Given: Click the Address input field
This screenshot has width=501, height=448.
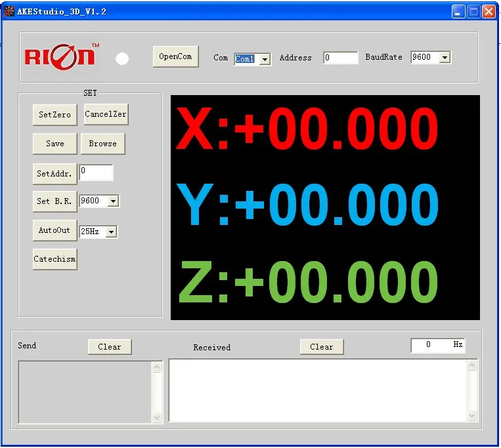Looking at the screenshot, I should pos(340,58).
